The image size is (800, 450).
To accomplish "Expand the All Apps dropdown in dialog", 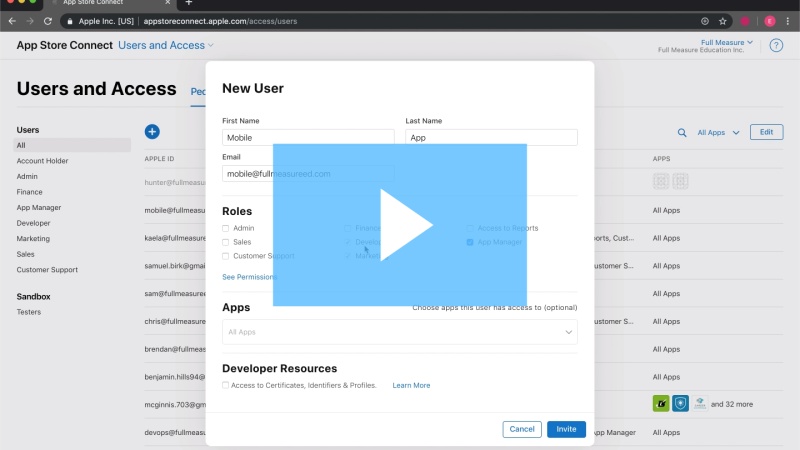I will pos(400,332).
